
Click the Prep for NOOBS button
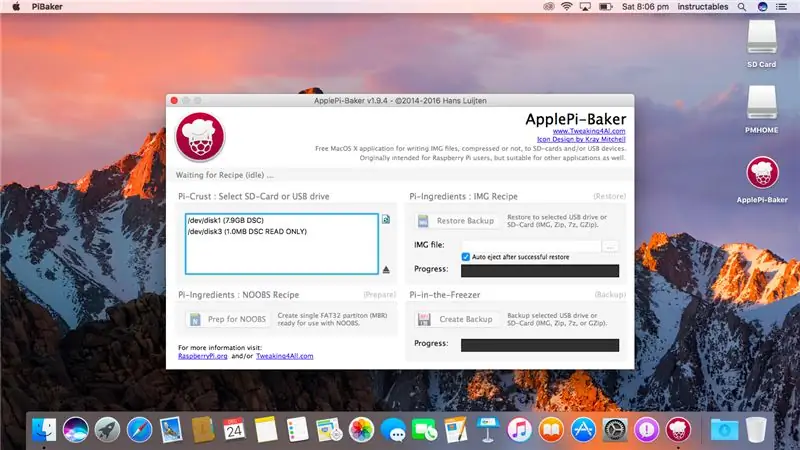(x=228, y=319)
